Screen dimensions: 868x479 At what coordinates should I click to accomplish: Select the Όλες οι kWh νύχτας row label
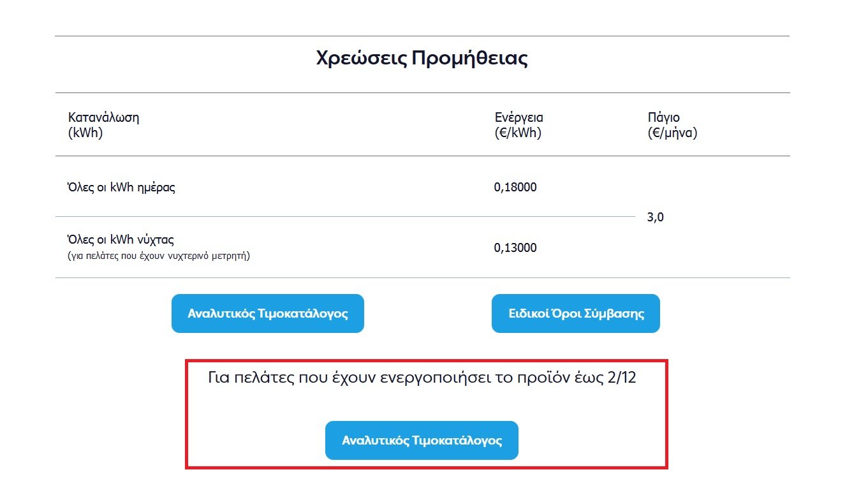click(121, 240)
